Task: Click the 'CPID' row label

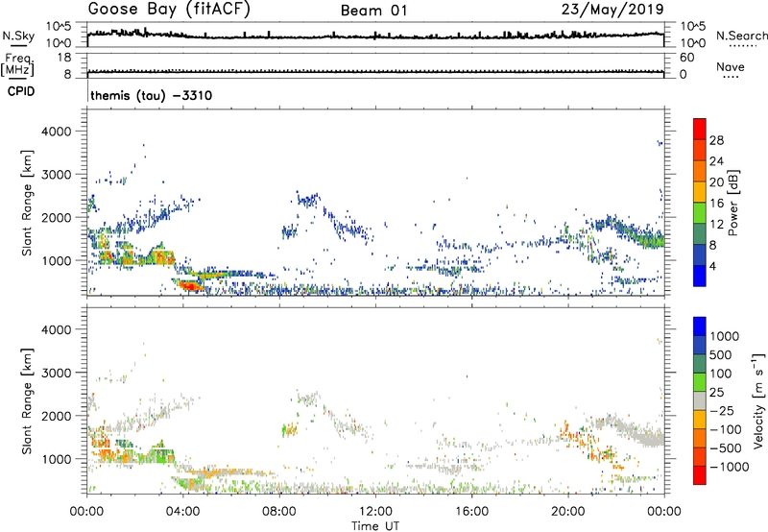Action: tap(21, 91)
